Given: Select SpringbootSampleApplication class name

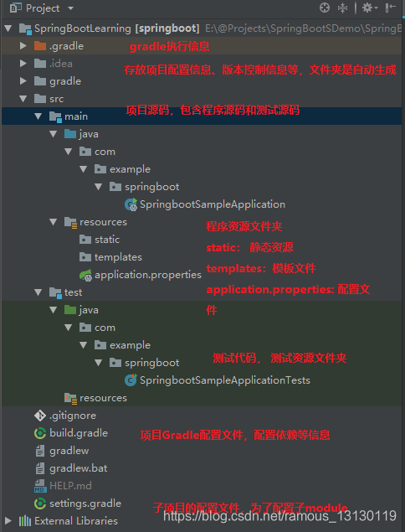Looking at the screenshot, I should (213, 204).
